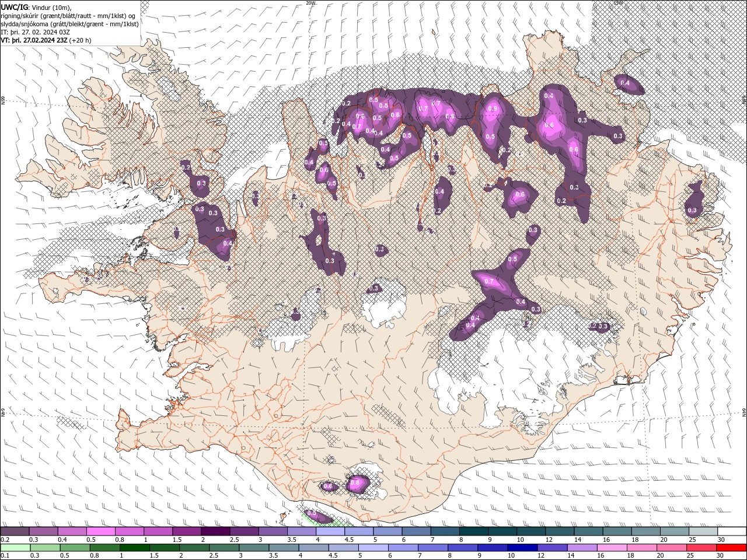Click lower legend swatch starting at 12

pyautogui.click(x=553, y=547)
